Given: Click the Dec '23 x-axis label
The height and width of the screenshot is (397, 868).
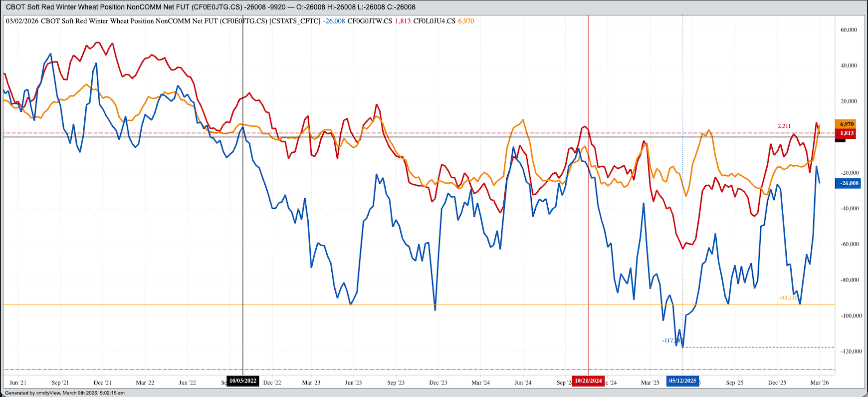Looking at the screenshot, I should pyautogui.click(x=438, y=383).
